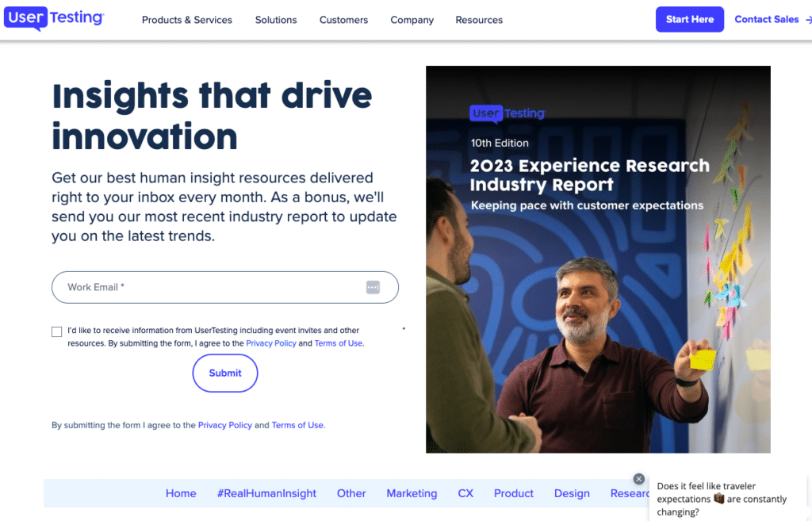This screenshot has height=521, width=812.
Task: Open the Customers menu
Action: click(x=344, y=20)
